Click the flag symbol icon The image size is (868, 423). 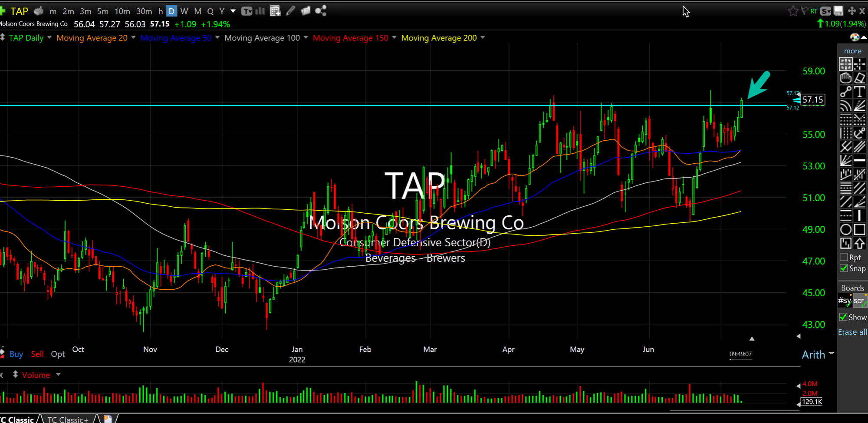point(804,11)
